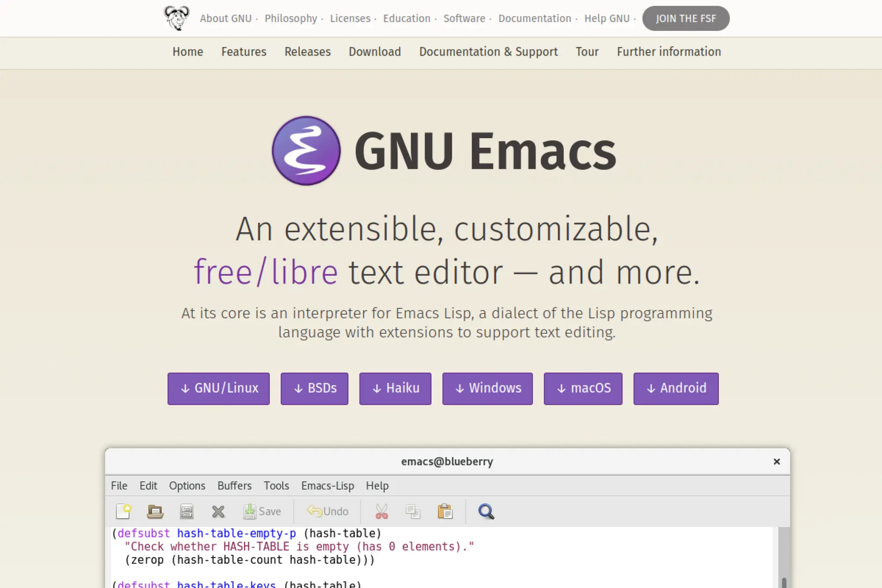Download Emacs for Windows
Viewport: 882px width, 588px height.
coord(487,389)
